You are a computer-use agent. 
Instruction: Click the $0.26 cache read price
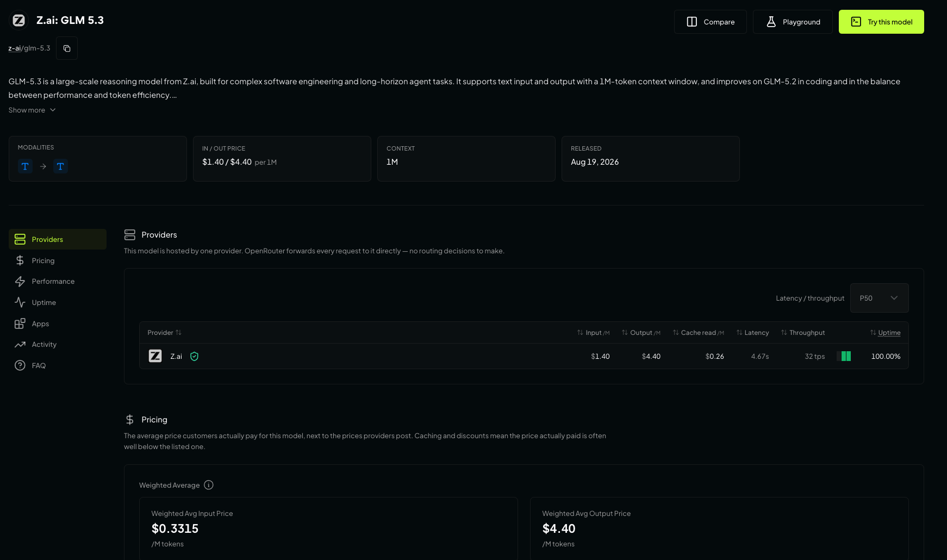pos(715,357)
